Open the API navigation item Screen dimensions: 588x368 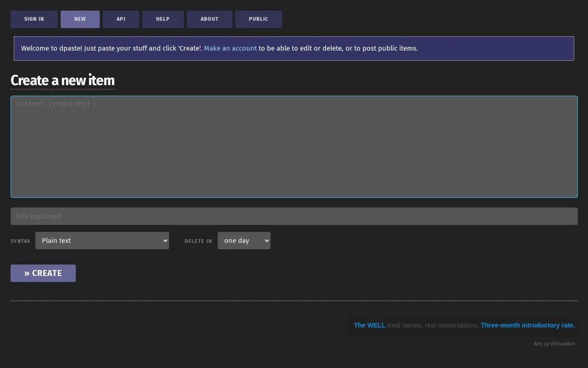(121, 19)
